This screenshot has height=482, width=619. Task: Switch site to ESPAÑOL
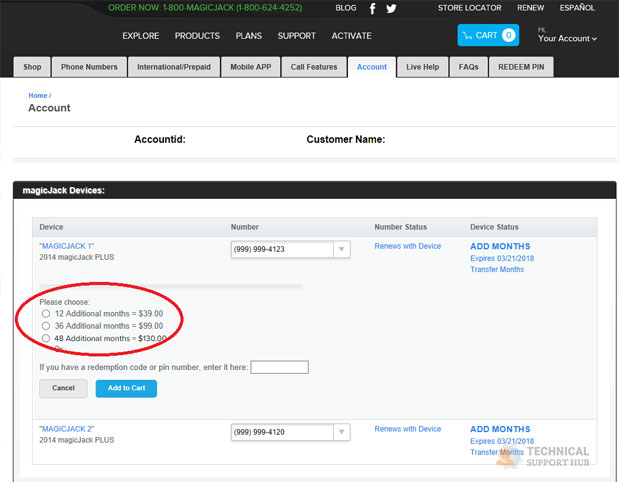point(577,8)
